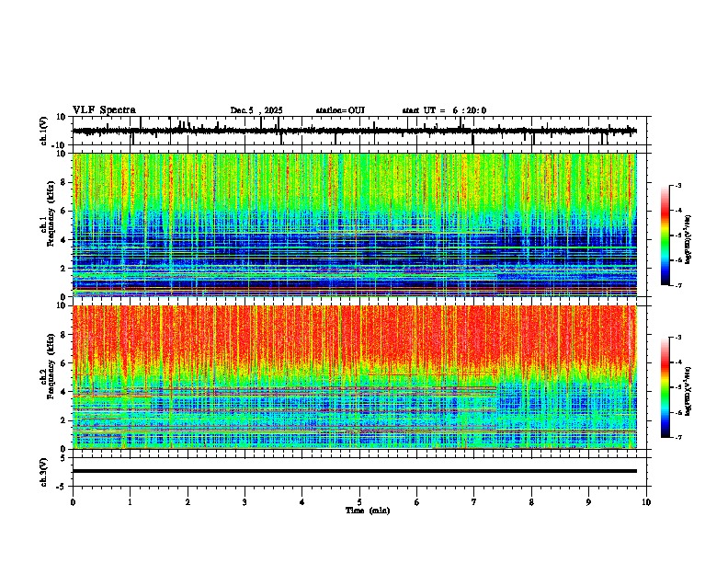This screenshot has width=728, height=563.
Task: Click inside the ch.1 spectrogram panel
Action: coord(355,224)
